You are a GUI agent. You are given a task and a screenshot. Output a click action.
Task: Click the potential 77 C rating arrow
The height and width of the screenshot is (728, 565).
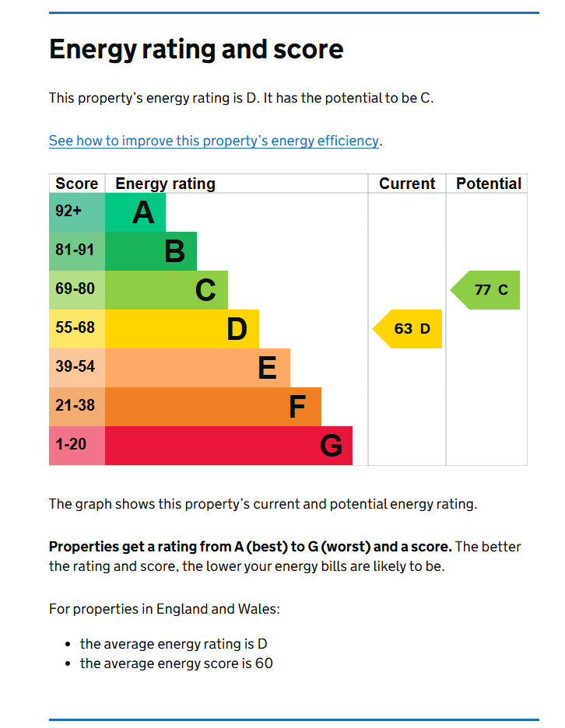(x=486, y=290)
